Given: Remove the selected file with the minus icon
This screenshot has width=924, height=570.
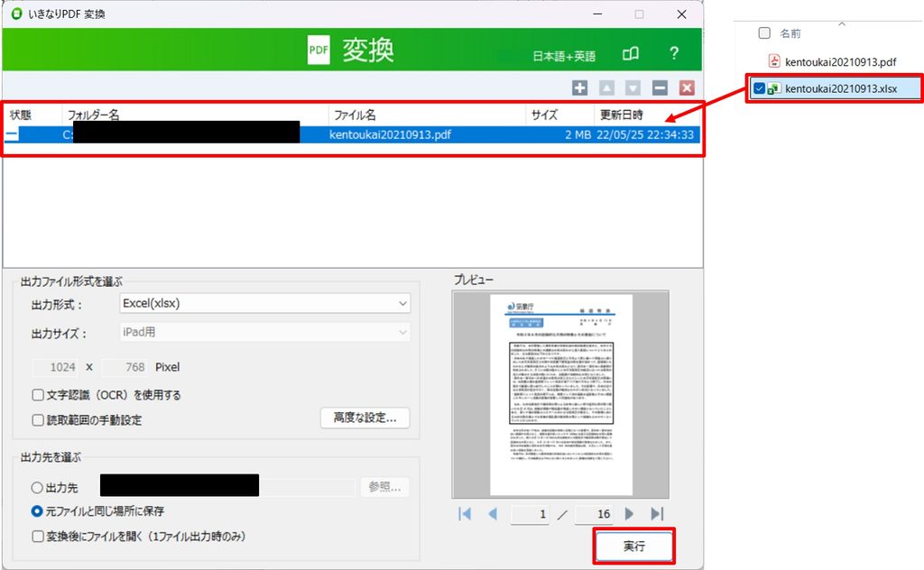Looking at the screenshot, I should 660,87.
